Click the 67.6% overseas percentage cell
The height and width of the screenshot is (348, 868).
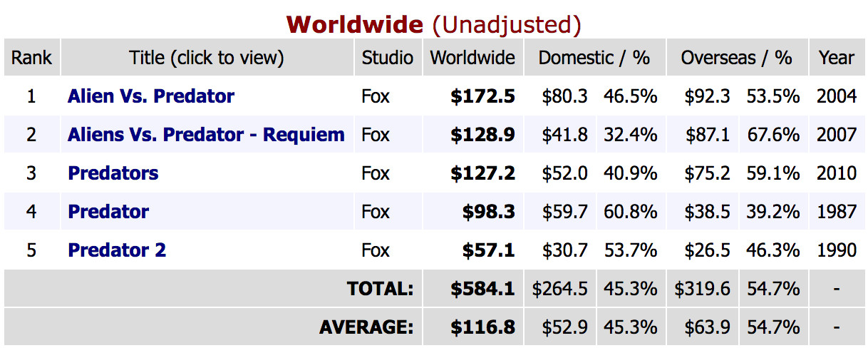coord(773,135)
